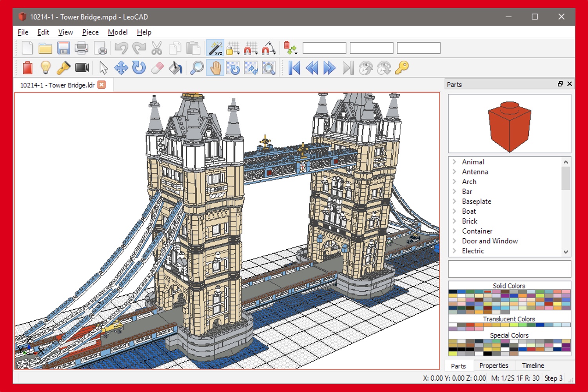The width and height of the screenshot is (588, 392).
Task: Jump to the first building step
Action: [294, 68]
